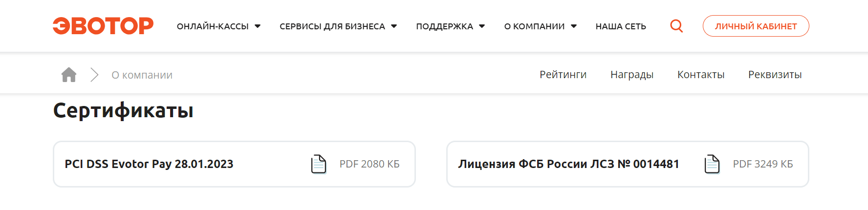Expand the Поддержка dropdown arrow
868x210 pixels.
tap(482, 26)
